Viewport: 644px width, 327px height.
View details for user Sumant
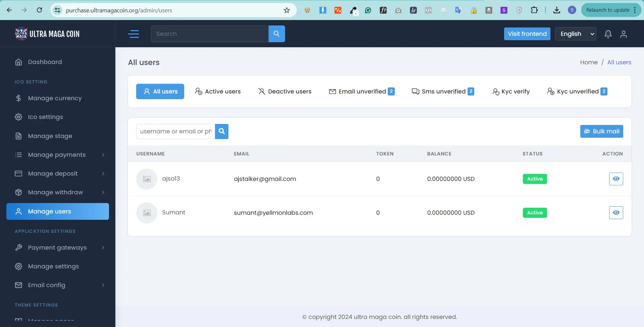[616, 213]
